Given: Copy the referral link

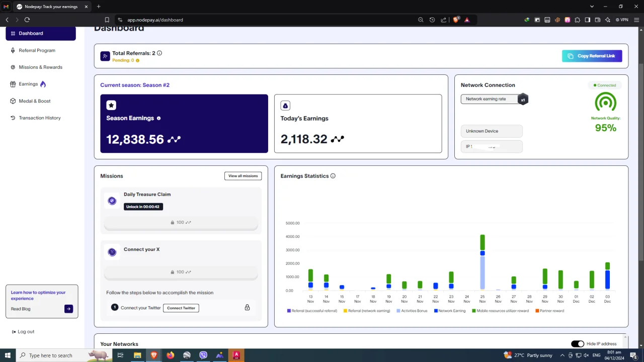Looking at the screenshot, I should click(x=592, y=56).
